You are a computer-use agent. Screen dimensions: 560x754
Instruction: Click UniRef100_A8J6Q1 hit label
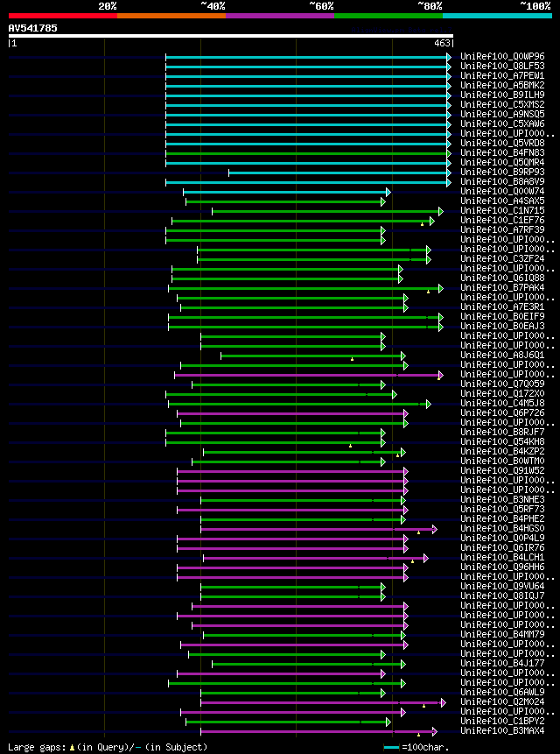coord(502,355)
